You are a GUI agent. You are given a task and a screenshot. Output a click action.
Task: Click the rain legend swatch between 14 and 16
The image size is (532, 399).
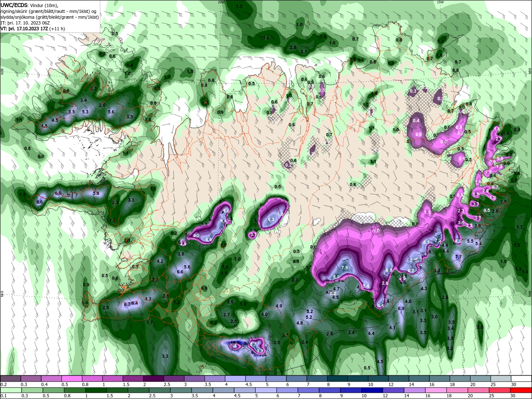point(415,390)
